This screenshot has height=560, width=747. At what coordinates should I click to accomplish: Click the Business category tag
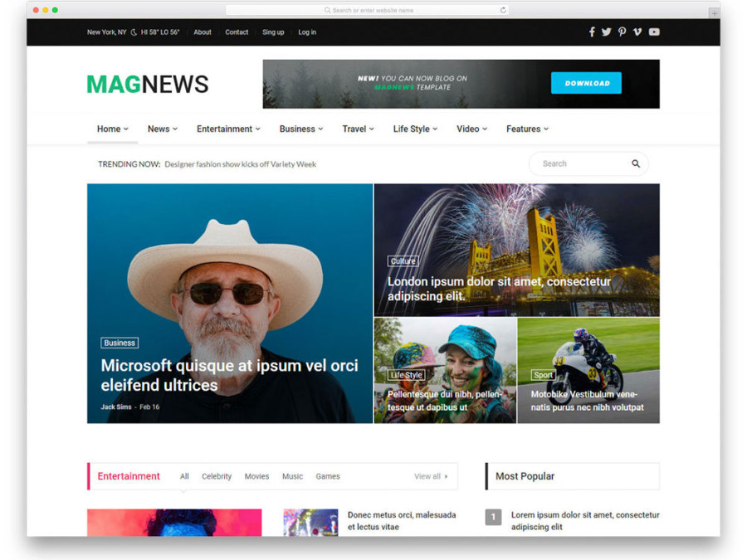pyautogui.click(x=120, y=343)
